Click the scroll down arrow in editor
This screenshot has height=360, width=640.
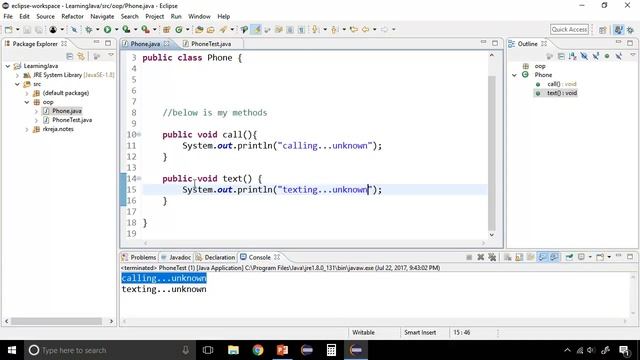click(x=492, y=235)
